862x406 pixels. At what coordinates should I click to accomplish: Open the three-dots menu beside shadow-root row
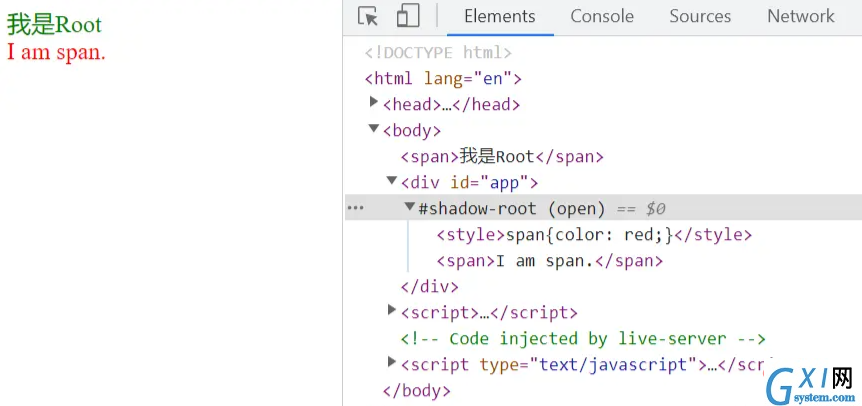click(x=356, y=208)
